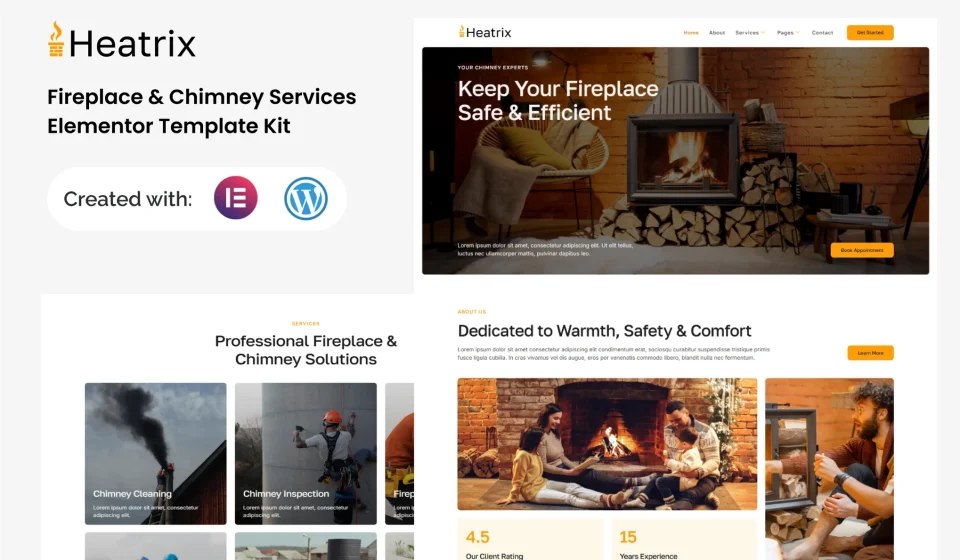The width and height of the screenshot is (960, 560).
Task: Click the Elementor logo icon
Action: pyautogui.click(x=235, y=198)
